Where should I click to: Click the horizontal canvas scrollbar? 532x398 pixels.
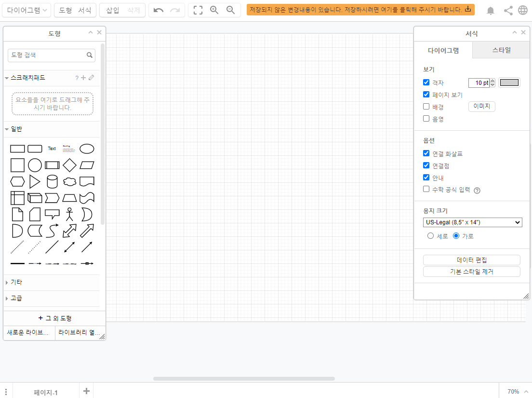244,379
